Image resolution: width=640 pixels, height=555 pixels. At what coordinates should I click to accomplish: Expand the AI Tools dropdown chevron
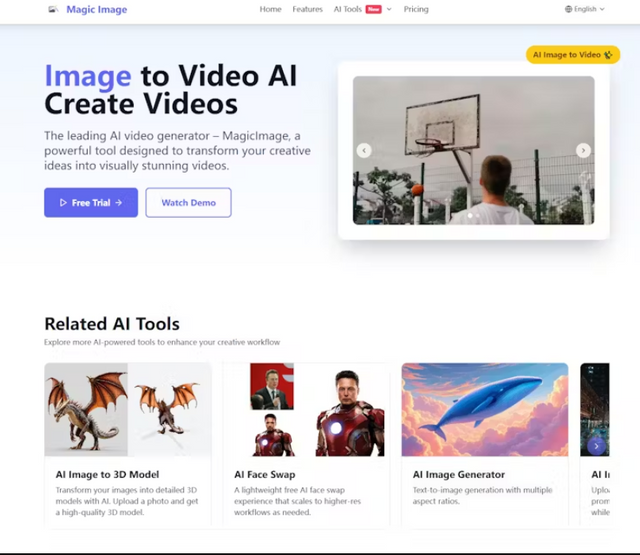(x=389, y=9)
